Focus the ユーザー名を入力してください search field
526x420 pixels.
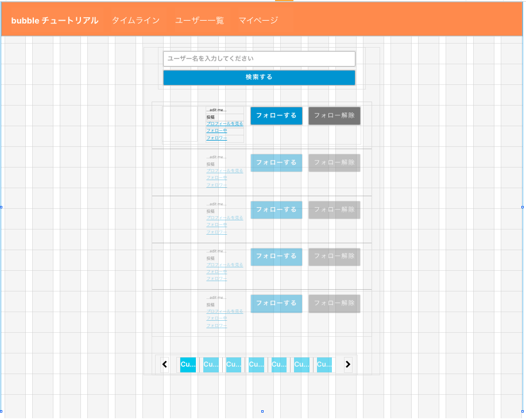[259, 59]
